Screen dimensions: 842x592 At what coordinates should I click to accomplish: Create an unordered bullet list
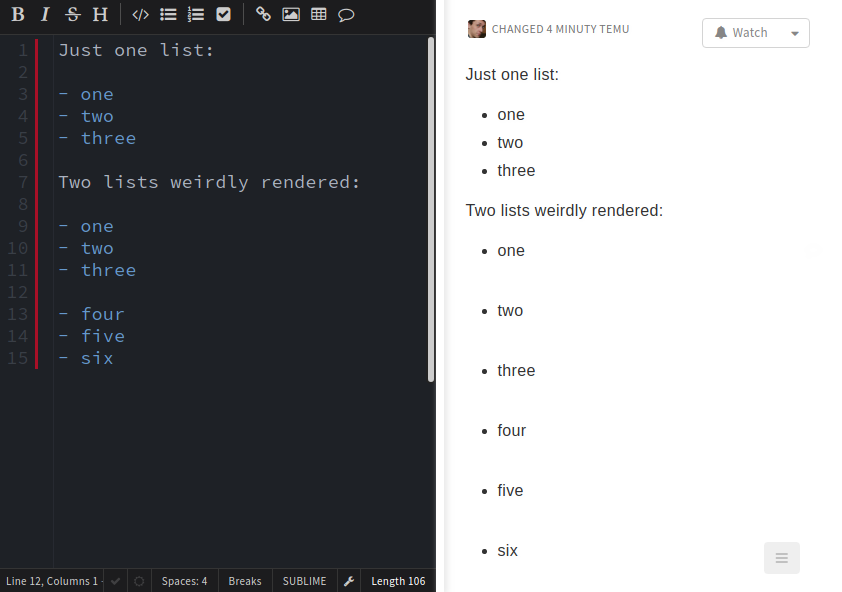pos(168,14)
